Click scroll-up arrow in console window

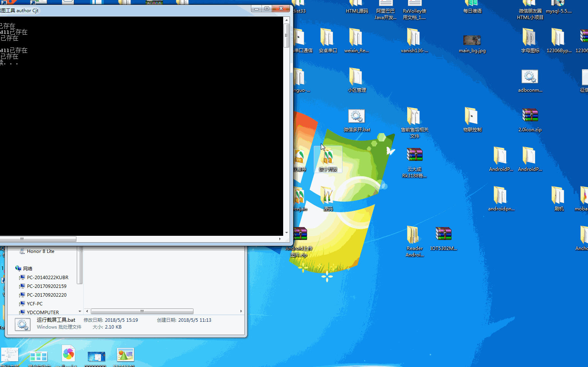point(287,19)
